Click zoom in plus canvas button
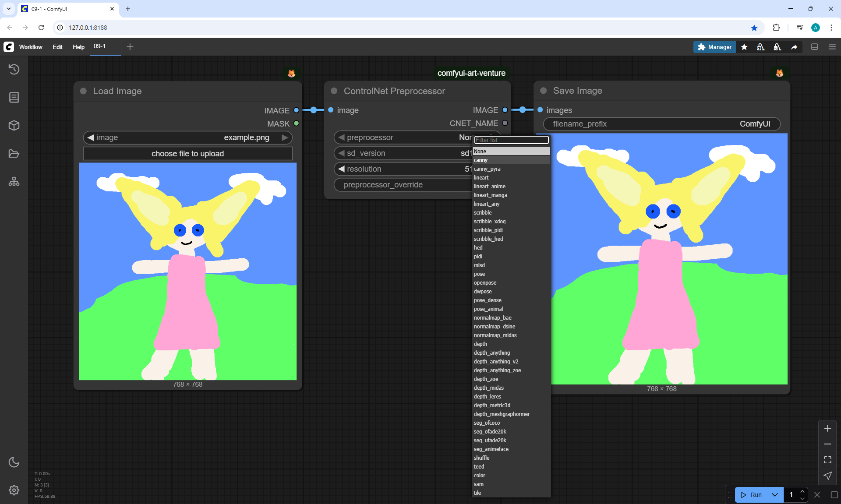Screen dimensions: 841x504 pos(827,428)
